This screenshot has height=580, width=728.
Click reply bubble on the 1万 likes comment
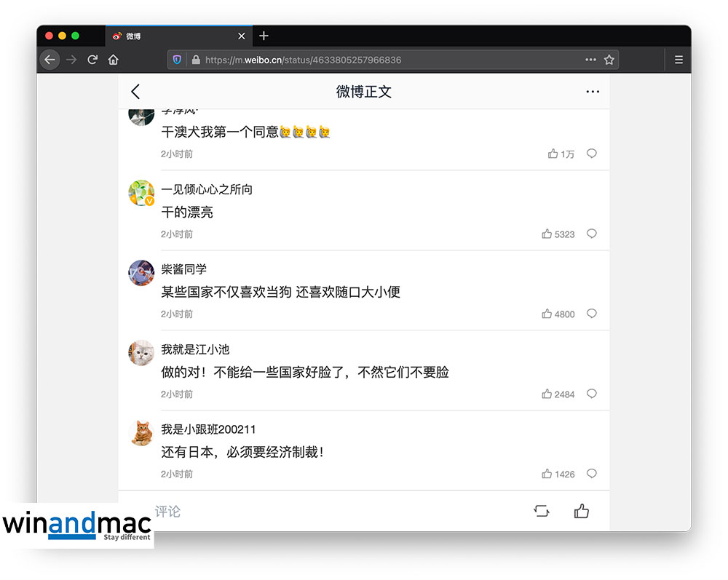click(x=592, y=154)
